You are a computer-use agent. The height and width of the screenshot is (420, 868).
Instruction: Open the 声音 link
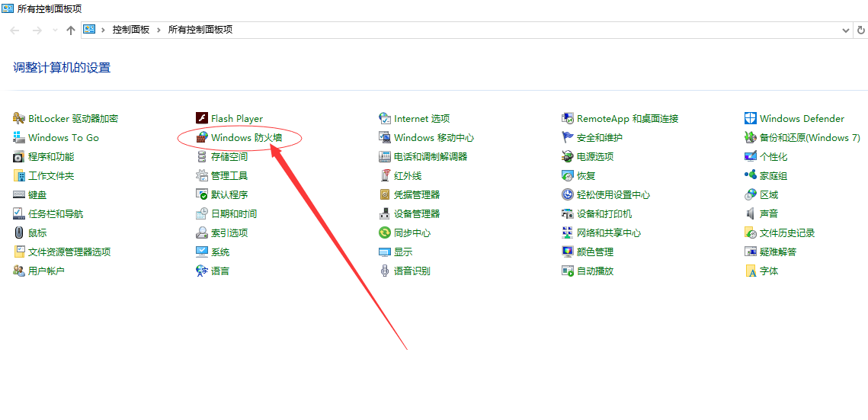coord(769,213)
